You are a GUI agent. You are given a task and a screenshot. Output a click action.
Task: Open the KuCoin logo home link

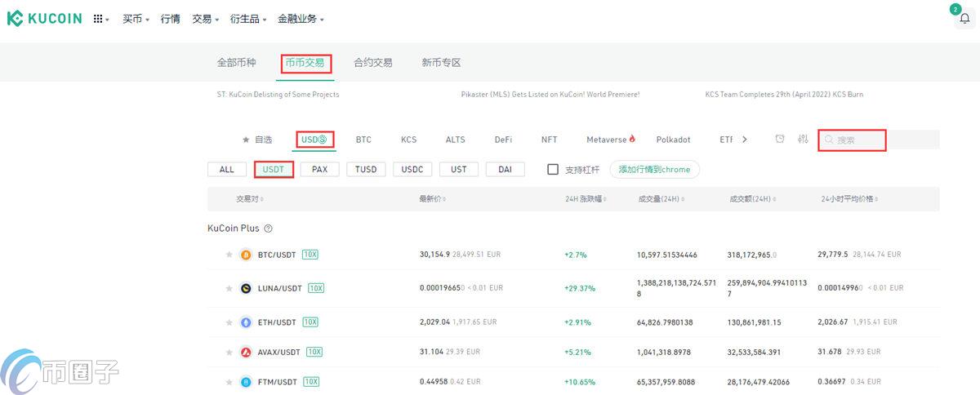[x=45, y=19]
